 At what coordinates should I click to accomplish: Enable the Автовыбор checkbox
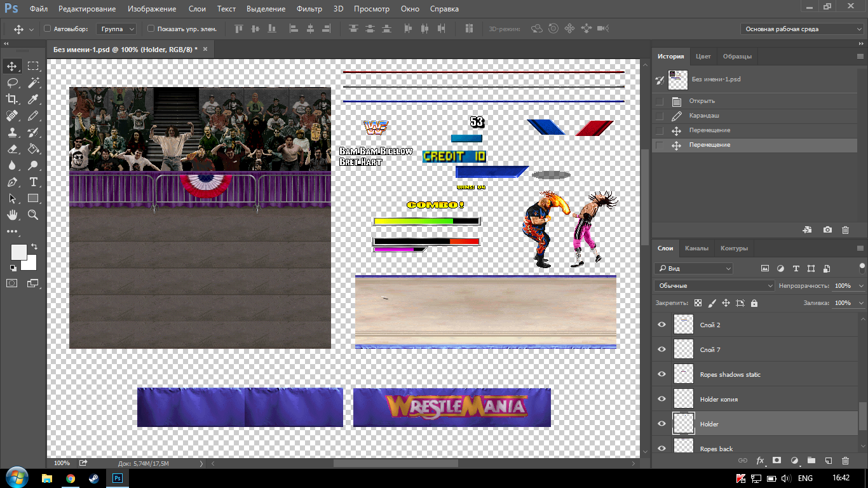coord(47,29)
